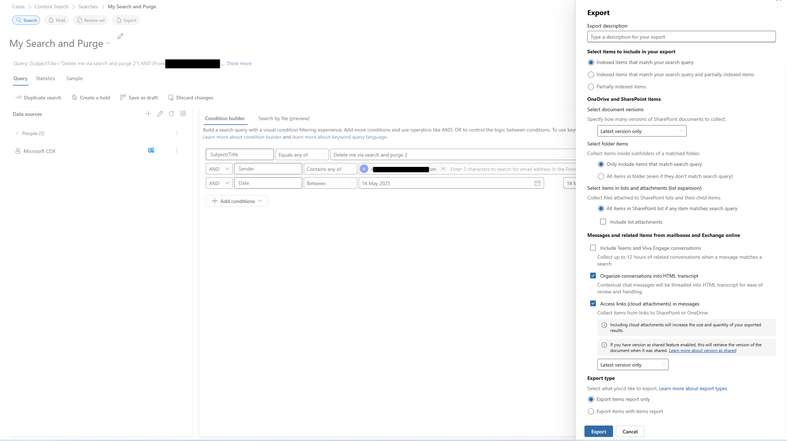Select Partially indexed items option
The image size is (787, 441).
point(591,87)
